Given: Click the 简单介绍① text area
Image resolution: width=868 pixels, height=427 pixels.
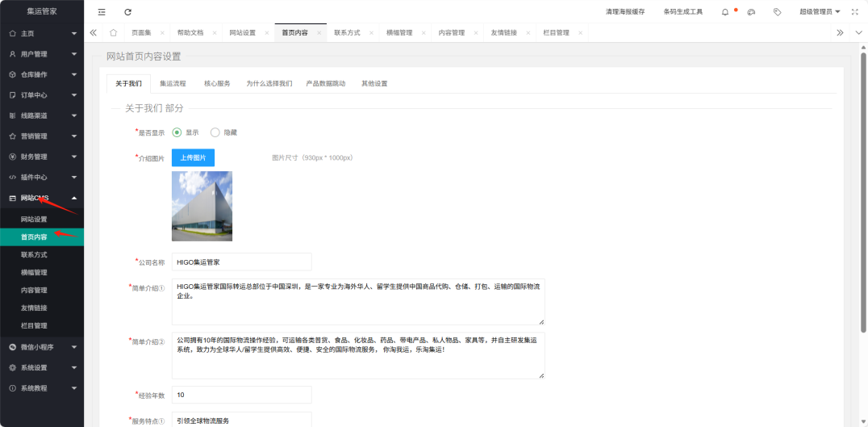Looking at the screenshot, I should click(358, 302).
